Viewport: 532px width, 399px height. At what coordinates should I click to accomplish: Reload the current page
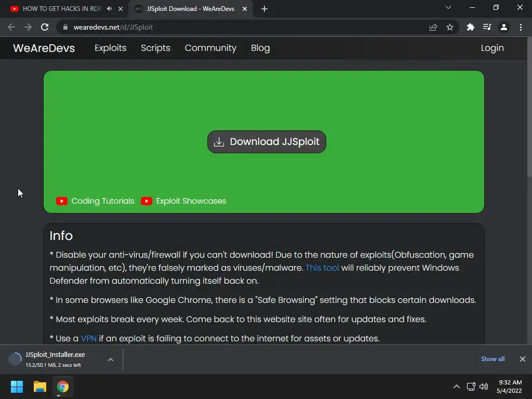coord(45,27)
